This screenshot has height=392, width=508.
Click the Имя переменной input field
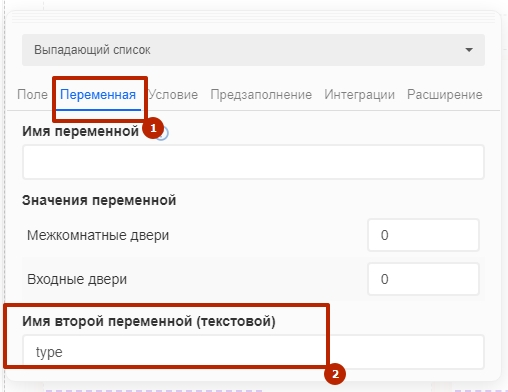point(253,162)
